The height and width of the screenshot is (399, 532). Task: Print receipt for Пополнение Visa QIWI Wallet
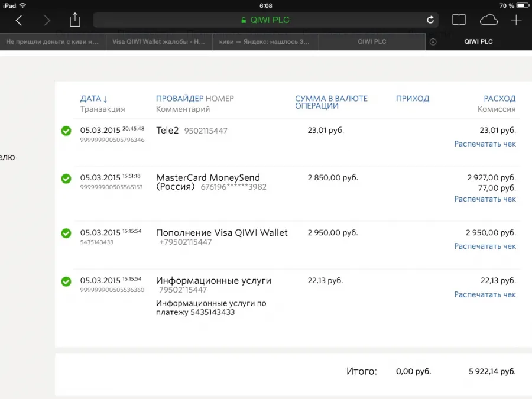coord(485,246)
